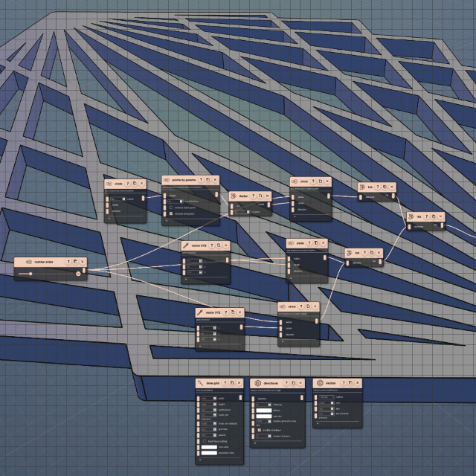Screen dimensions: 476x476
Task: Focus the draw grid height field
Action: 209,405
